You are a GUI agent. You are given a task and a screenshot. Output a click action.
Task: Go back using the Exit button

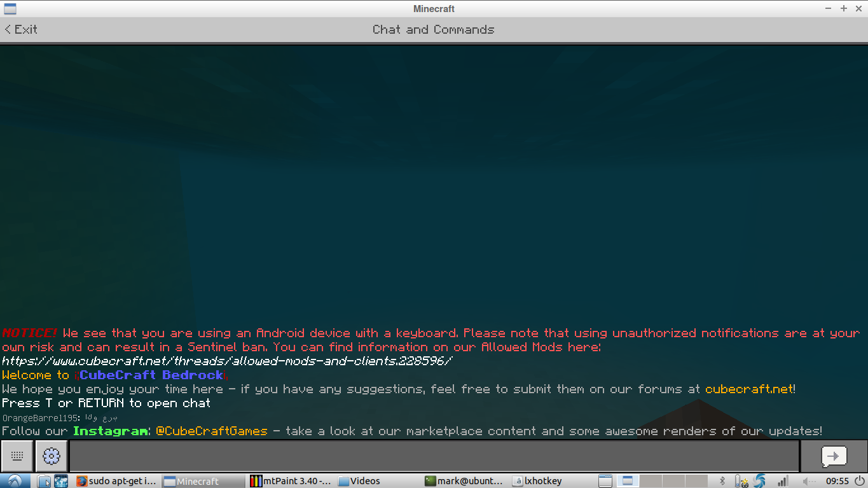(21, 29)
